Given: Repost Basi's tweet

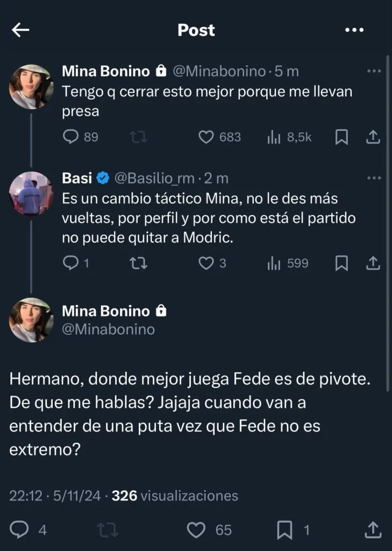Looking at the screenshot, I should (139, 263).
